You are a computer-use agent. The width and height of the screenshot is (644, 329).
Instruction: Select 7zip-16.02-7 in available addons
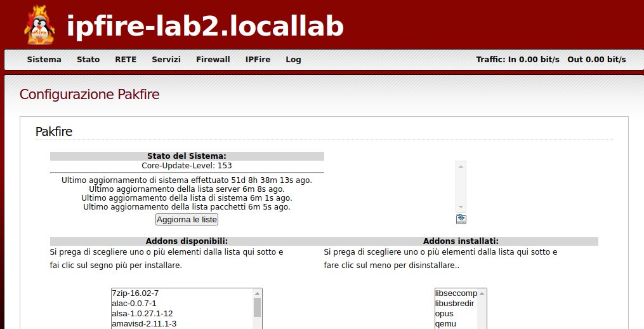coord(182,293)
